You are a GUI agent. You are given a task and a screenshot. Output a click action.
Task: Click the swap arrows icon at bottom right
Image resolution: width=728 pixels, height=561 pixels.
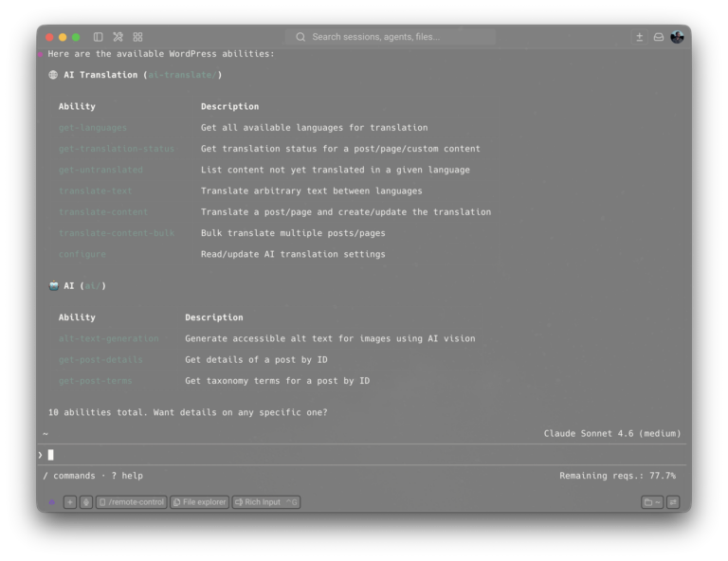click(673, 502)
